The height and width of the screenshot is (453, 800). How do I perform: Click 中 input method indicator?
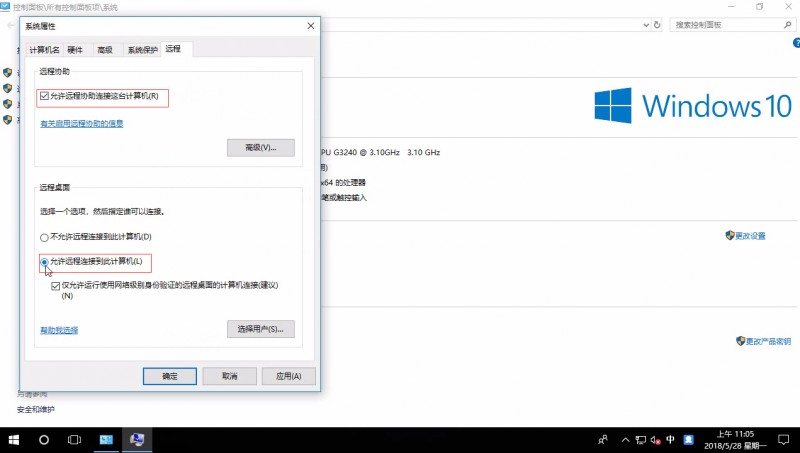click(x=670, y=439)
